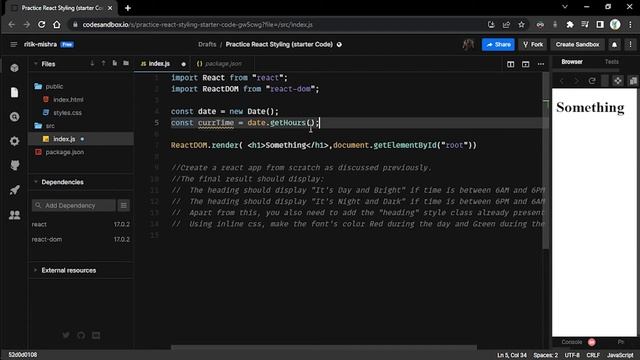Click the react-dom dependency row

pos(81,239)
